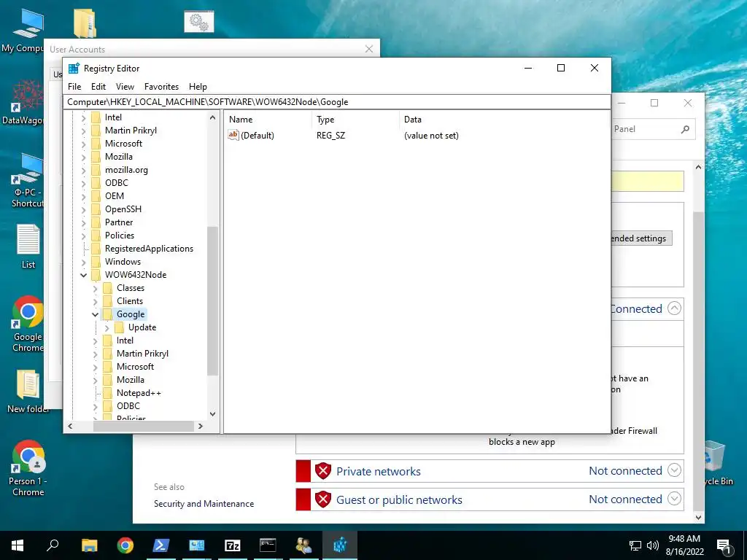
Task: Open 7-Zip from the taskbar
Action: tap(232, 545)
